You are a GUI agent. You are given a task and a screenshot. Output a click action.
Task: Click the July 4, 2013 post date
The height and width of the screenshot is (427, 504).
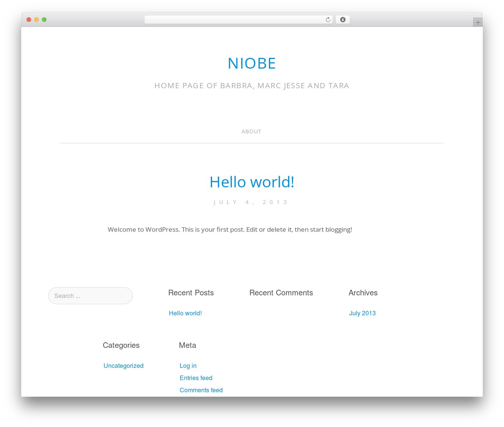pyautogui.click(x=251, y=202)
